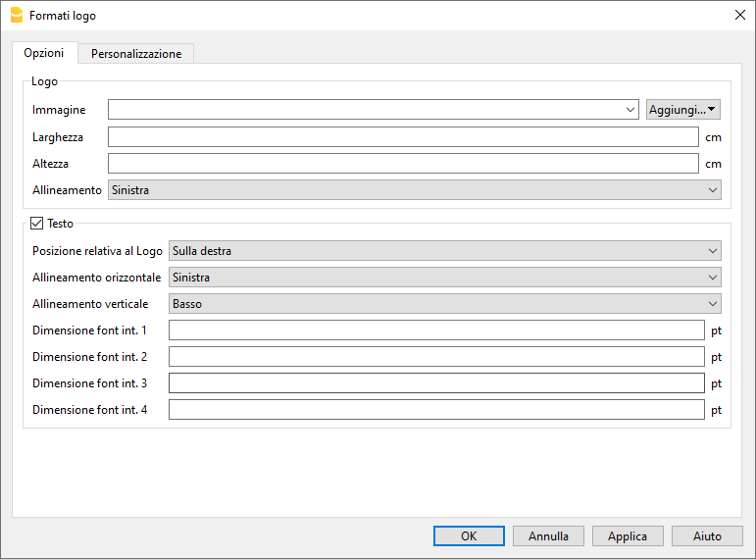This screenshot has height=559, width=756.
Task: Click into the Larghezza input field
Action: coord(402,137)
